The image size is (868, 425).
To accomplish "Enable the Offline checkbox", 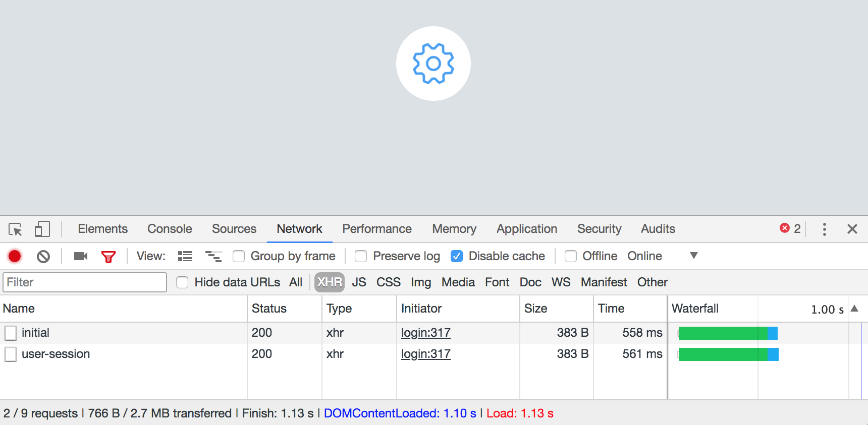I will (x=571, y=257).
